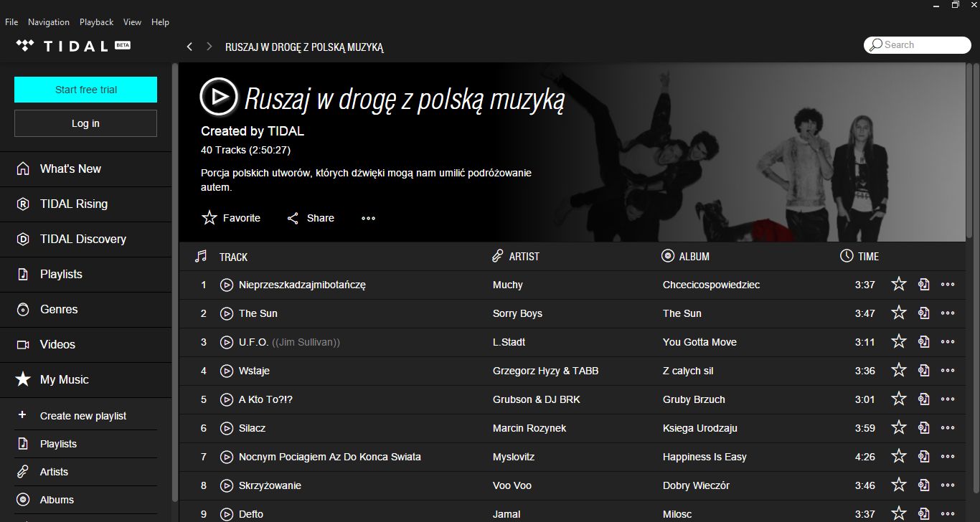Play track Nieprzeszkadzajmibotańczę
The width and height of the screenshot is (980, 522).
pos(227,285)
